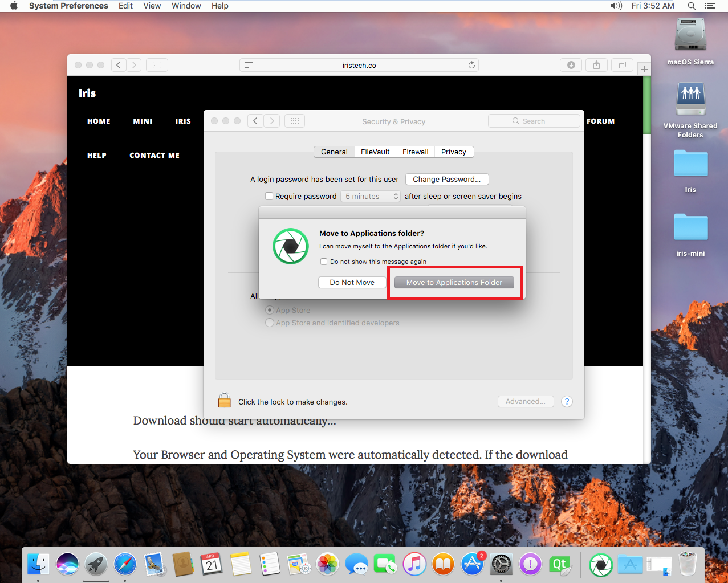This screenshot has height=583, width=728.
Task: Click the lock icon to make changes
Action: tap(225, 401)
